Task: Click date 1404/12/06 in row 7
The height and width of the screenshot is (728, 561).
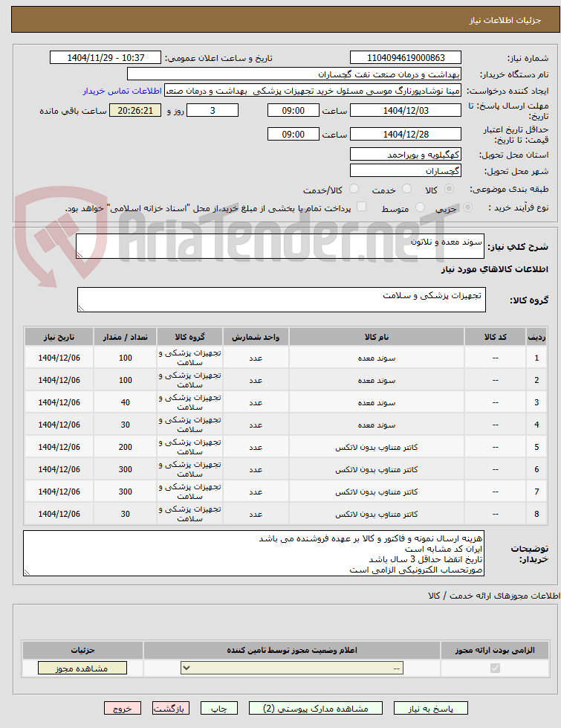Action: tap(59, 492)
